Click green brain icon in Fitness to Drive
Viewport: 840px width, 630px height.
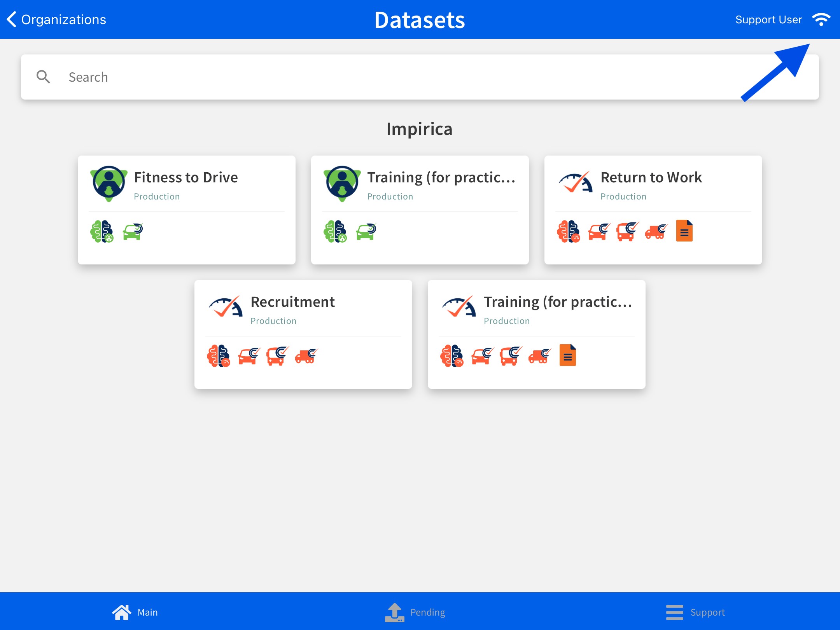[x=102, y=231]
